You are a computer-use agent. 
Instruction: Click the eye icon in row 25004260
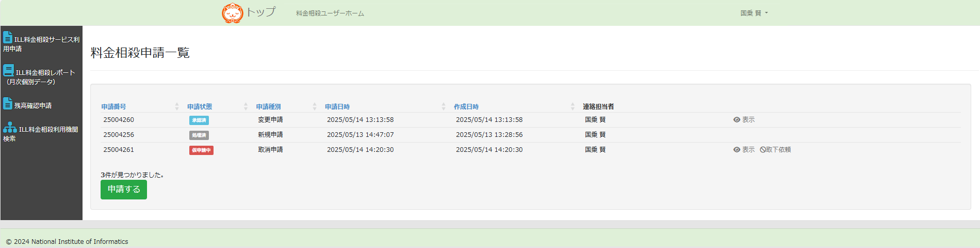click(737, 120)
